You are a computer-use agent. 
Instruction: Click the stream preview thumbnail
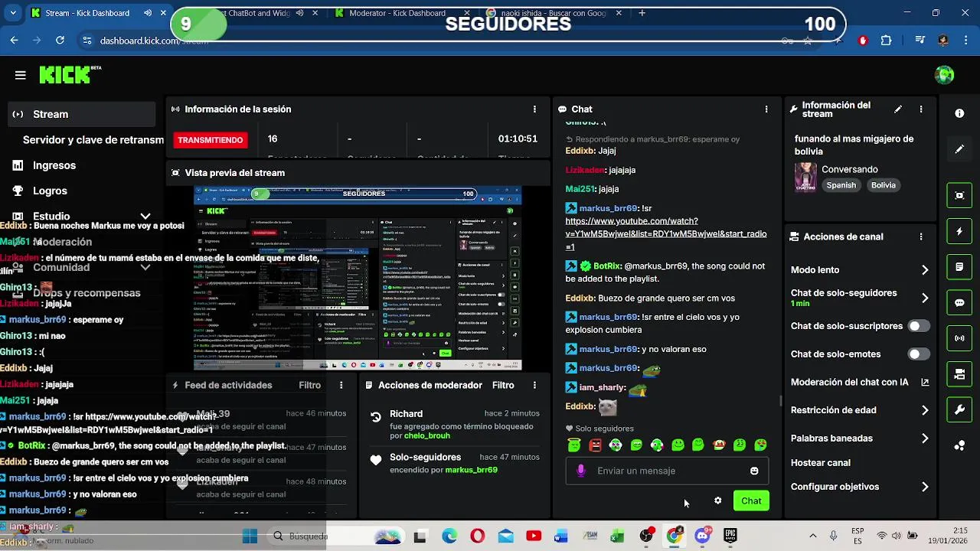(x=358, y=278)
